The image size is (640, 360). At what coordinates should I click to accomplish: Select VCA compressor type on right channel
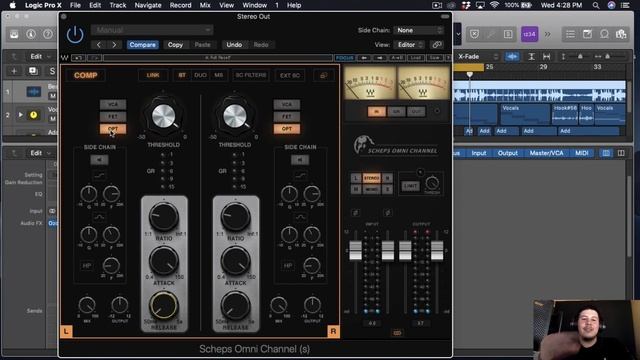287,104
